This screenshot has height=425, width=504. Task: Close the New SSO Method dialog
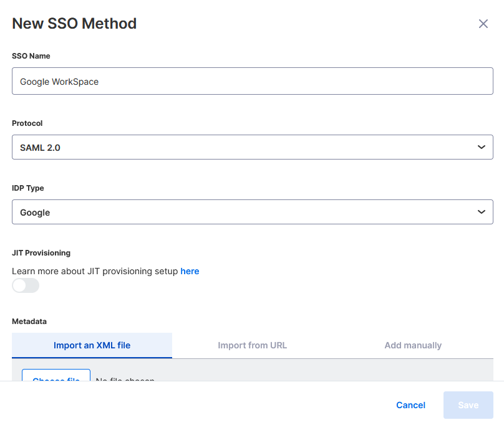click(483, 24)
